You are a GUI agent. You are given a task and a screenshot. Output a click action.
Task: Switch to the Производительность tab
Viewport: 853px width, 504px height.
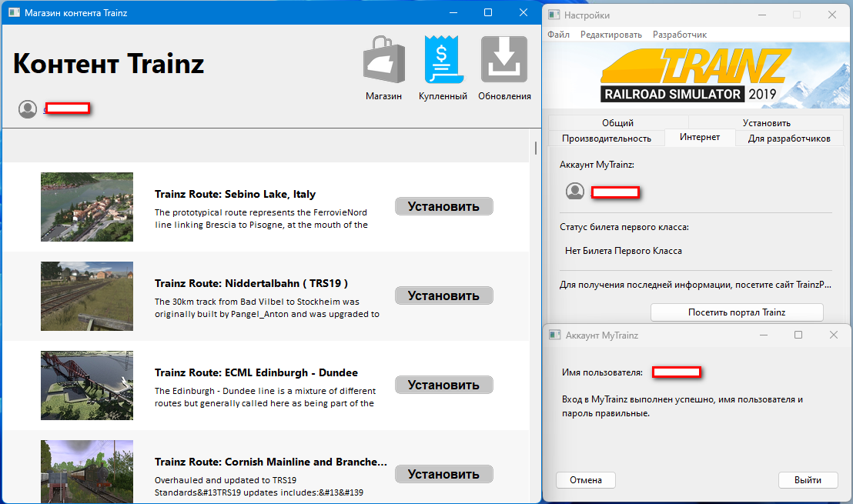pyautogui.click(x=607, y=139)
